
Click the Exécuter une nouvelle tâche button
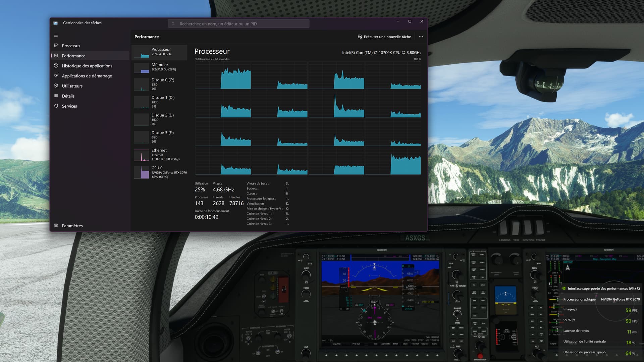click(384, 37)
